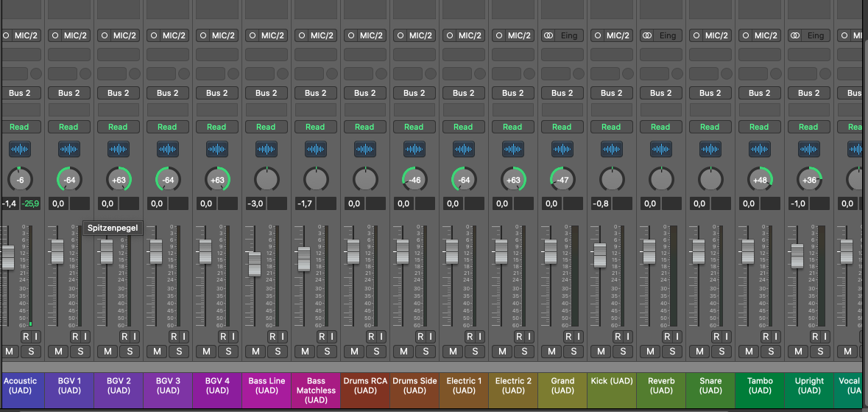Select the Drums RCA (UAD) track name
The image size is (868, 412).
tap(365, 385)
